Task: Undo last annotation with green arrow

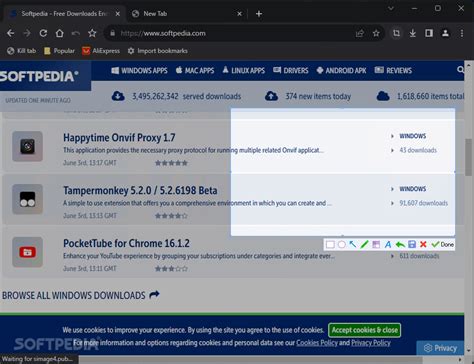Action: click(400, 245)
